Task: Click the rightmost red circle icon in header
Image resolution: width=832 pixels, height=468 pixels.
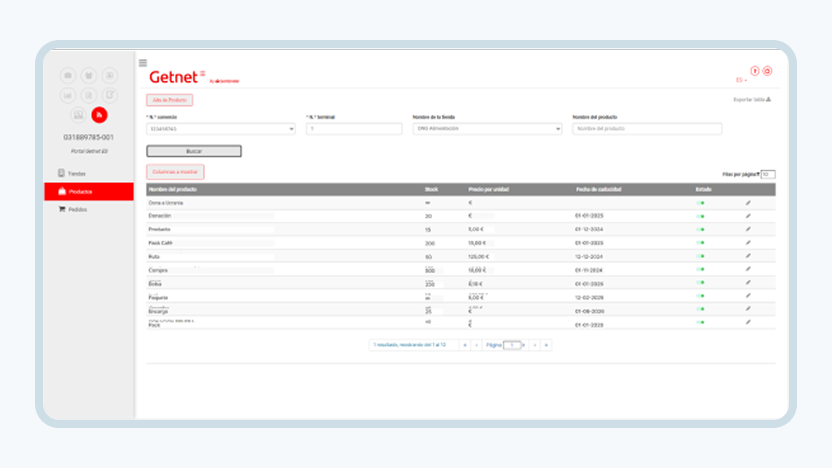Action: [767, 71]
